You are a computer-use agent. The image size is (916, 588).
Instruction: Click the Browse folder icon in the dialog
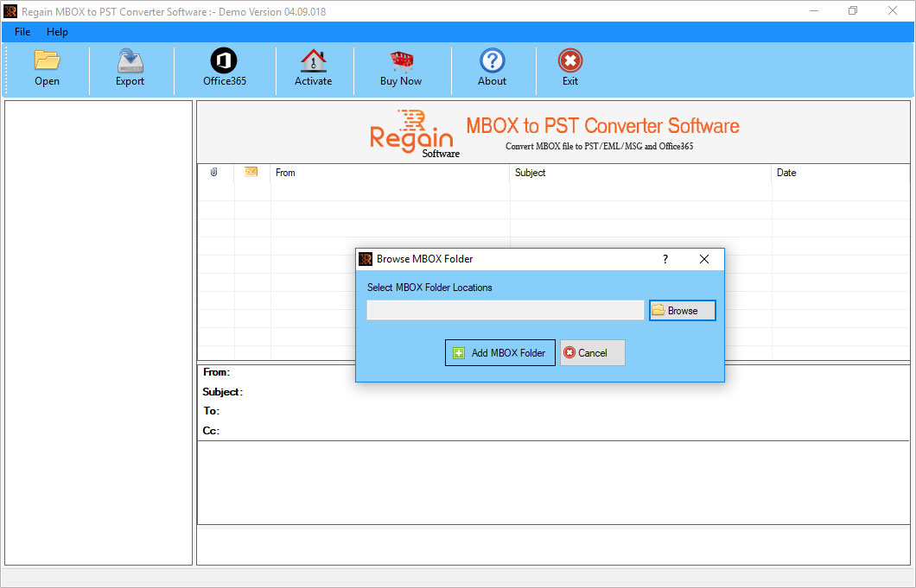click(661, 310)
